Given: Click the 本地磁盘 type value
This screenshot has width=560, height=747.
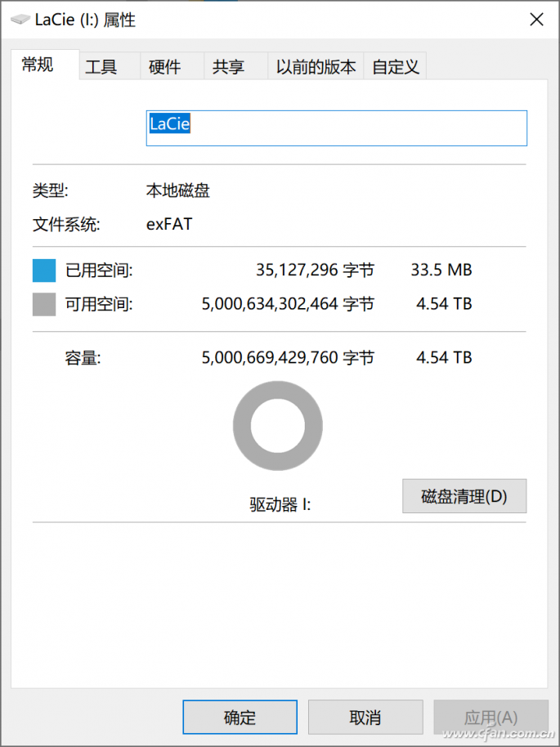Looking at the screenshot, I should [177, 191].
